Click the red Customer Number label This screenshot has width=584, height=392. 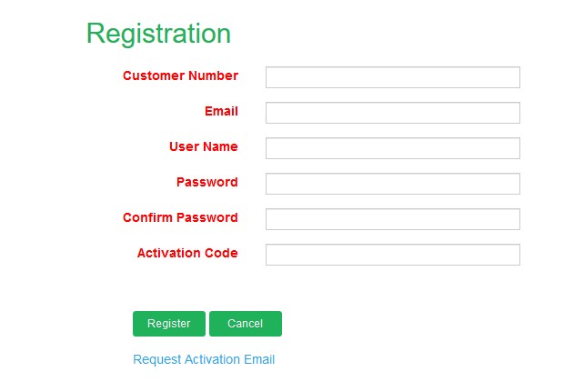click(180, 75)
